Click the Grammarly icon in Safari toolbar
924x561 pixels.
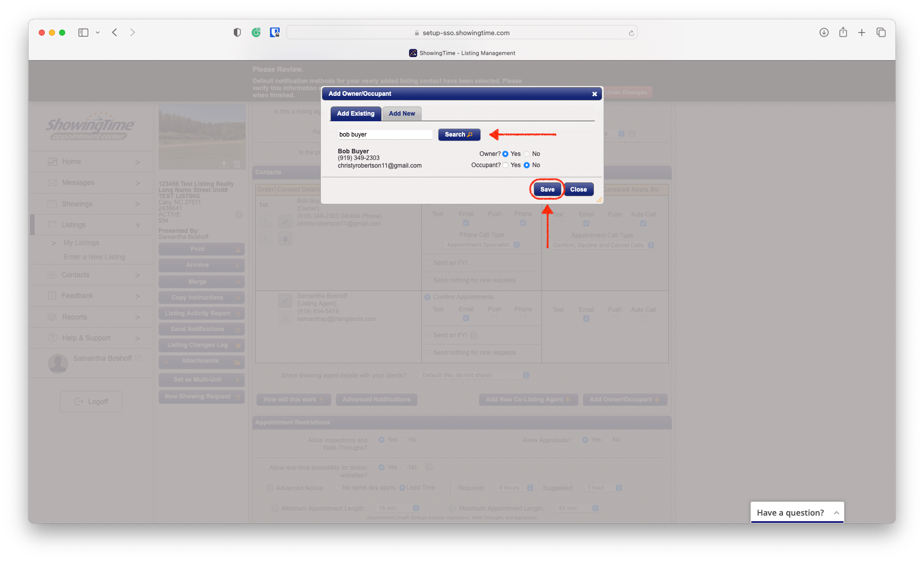[257, 32]
